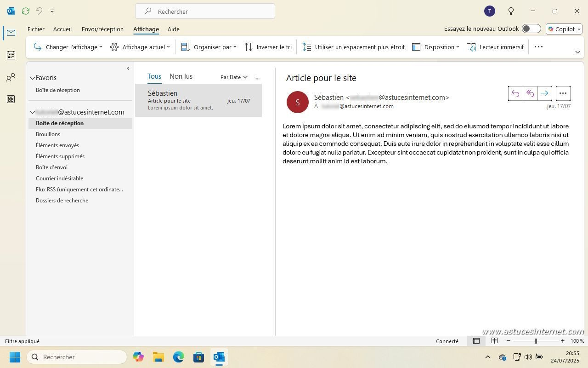
Task: Filter by Non lus messages
Action: (181, 76)
